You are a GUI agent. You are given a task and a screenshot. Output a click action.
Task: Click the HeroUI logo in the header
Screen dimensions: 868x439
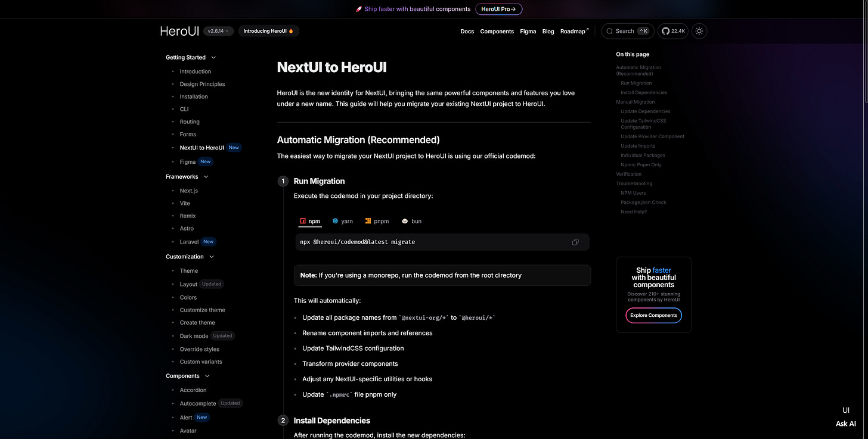pos(179,31)
